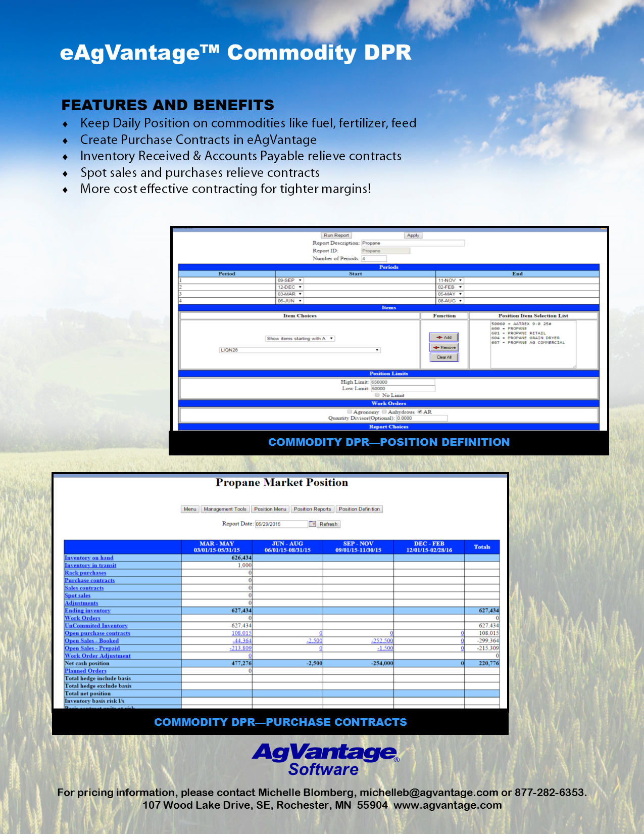The height and width of the screenshot is (834, 644).
Task: Open period 4 start dropdown 06-JUN
Action: 289,301
